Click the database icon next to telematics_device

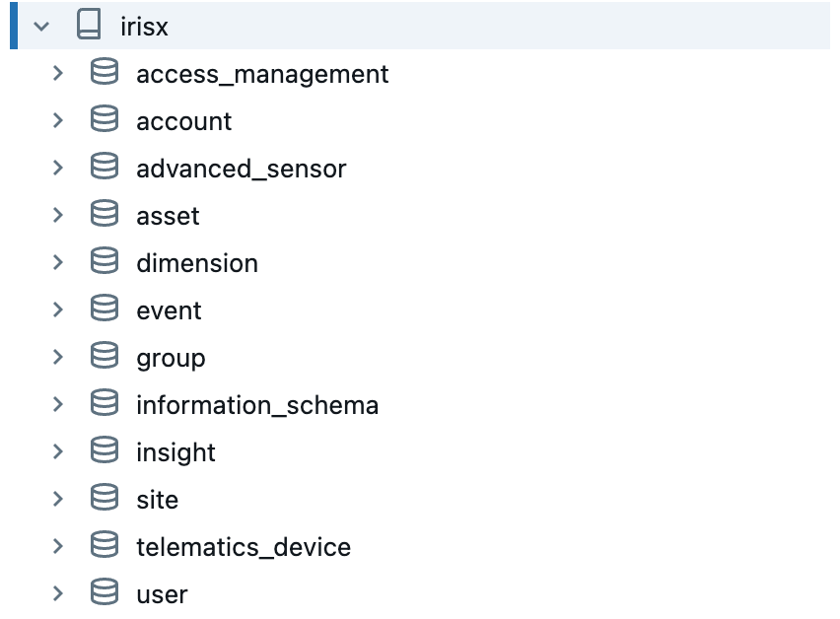tap(105, 546)
